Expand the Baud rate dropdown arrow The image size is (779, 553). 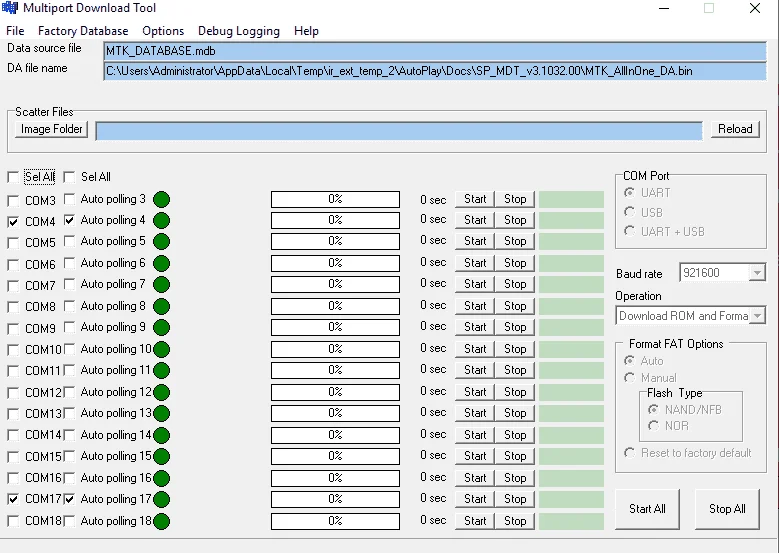click(757, 273)
